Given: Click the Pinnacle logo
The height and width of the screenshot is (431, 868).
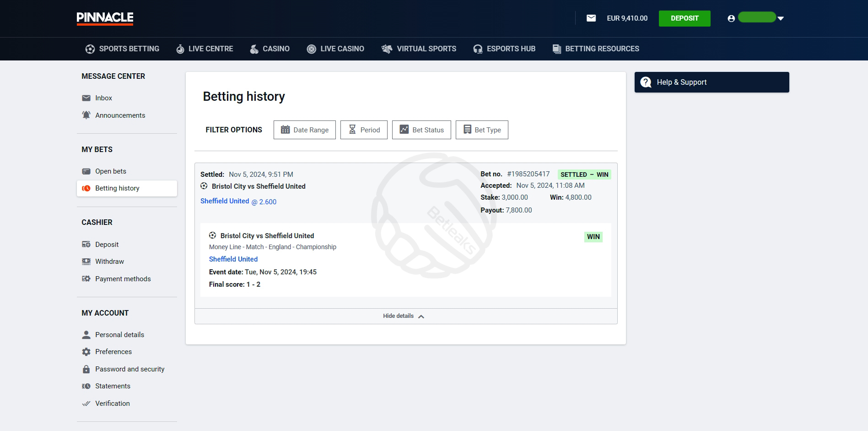Looking at the screenshot, I should [x=105, y=18].
